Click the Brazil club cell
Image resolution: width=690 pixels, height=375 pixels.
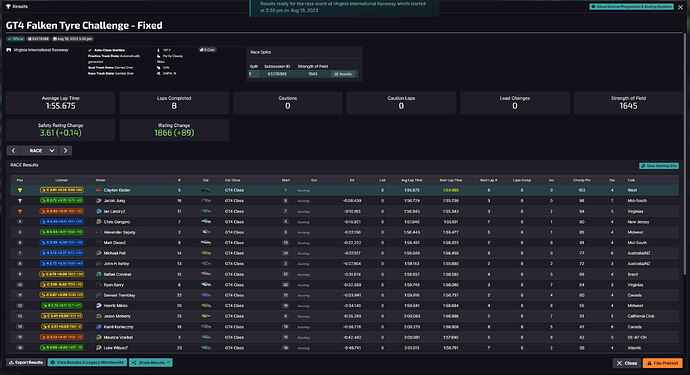(x=632, y=274)
